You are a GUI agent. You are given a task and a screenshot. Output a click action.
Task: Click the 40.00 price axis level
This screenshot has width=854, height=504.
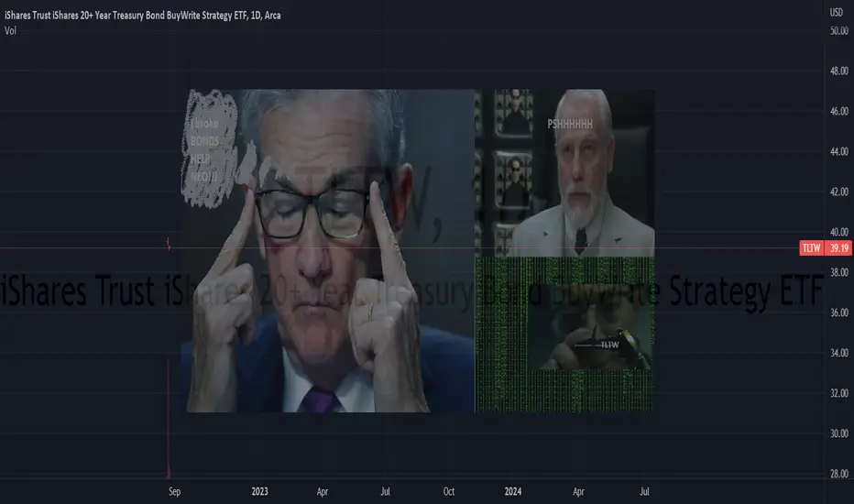pos(838,232)
